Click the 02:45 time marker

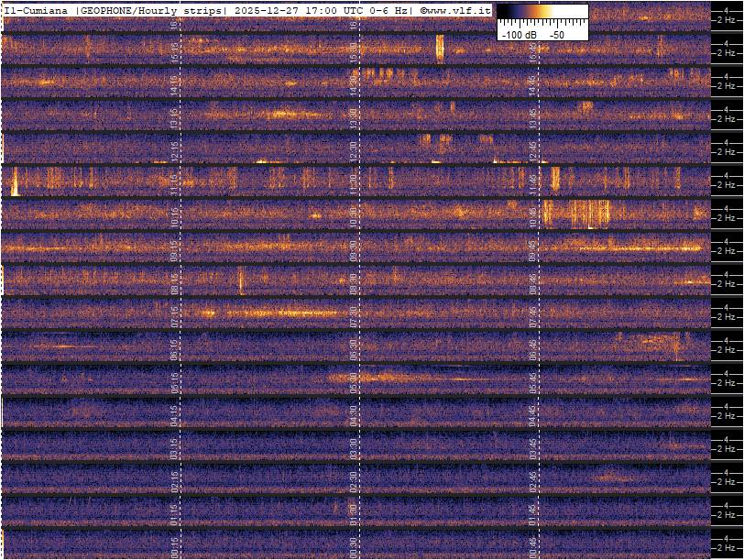coord(532,479)
